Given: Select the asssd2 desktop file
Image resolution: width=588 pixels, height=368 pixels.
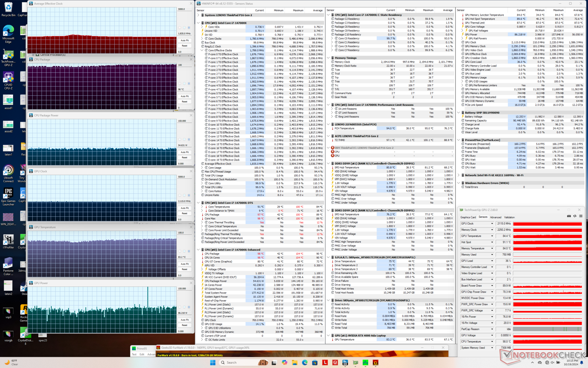Looking at the screenshot, I should coord(8,126).
